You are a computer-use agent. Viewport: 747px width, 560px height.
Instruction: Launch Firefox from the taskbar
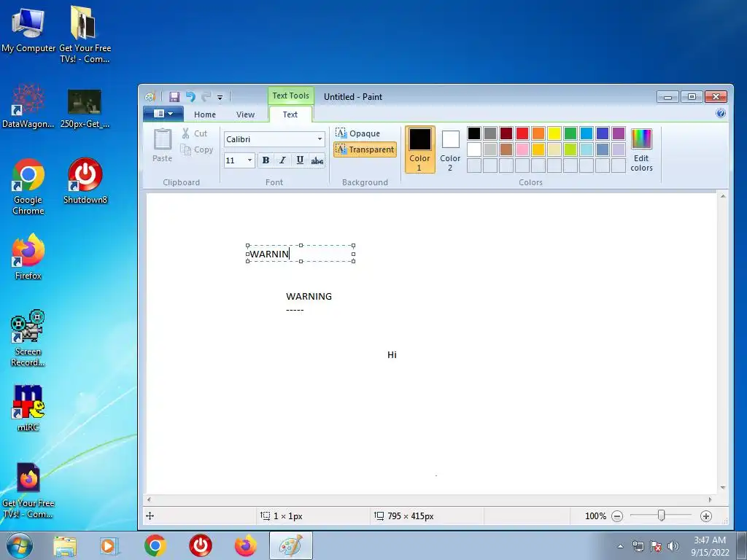coord(246,545)
